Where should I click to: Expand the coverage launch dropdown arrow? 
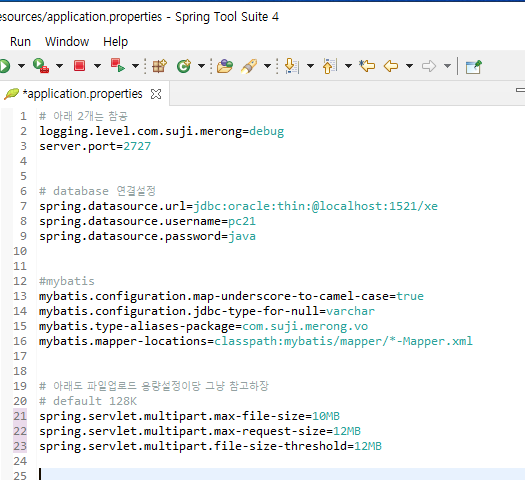[59, 66]
